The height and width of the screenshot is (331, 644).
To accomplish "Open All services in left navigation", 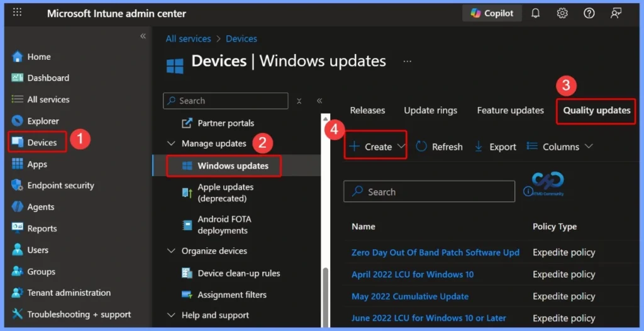I will 40,99.
